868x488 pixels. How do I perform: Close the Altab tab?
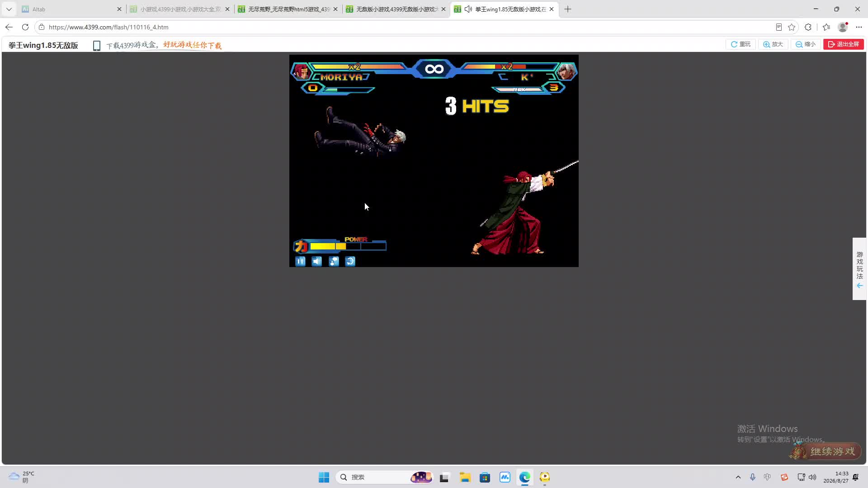119,9
